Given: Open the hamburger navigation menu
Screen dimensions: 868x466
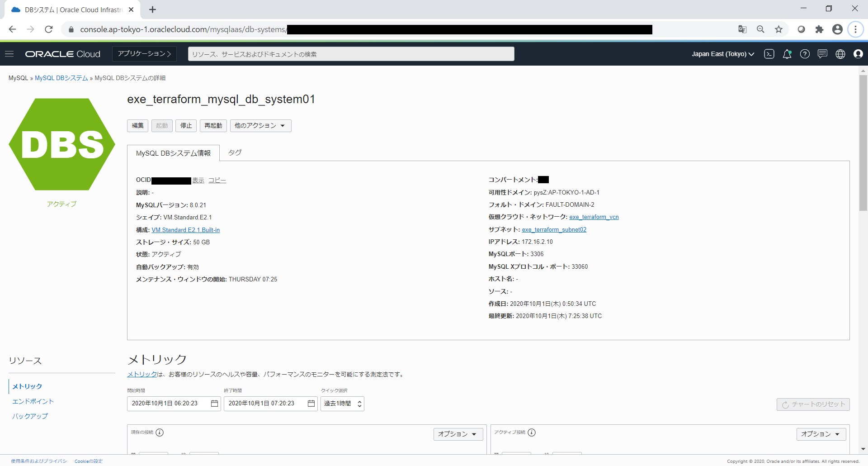Looking at the screenshot, I should 9,54.
